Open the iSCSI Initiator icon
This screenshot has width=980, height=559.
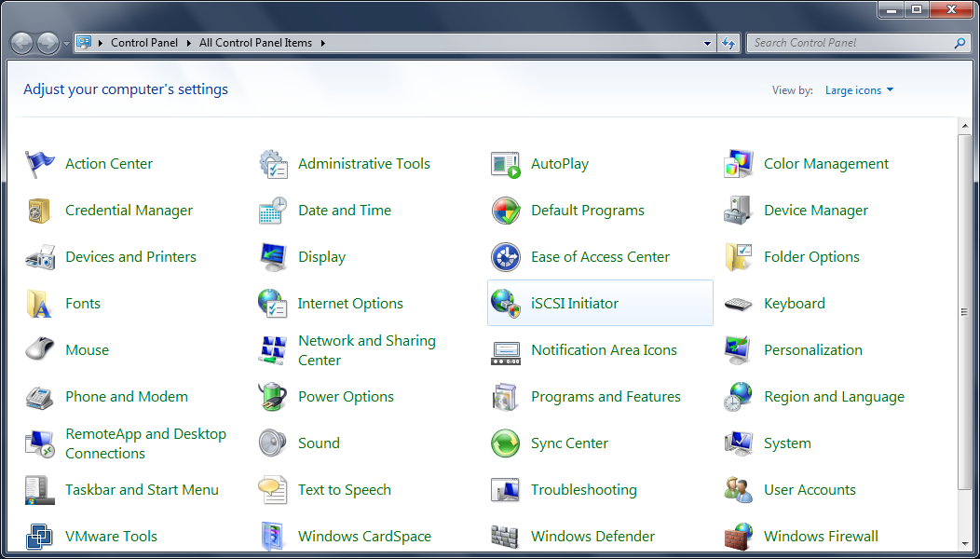(506, 304)
